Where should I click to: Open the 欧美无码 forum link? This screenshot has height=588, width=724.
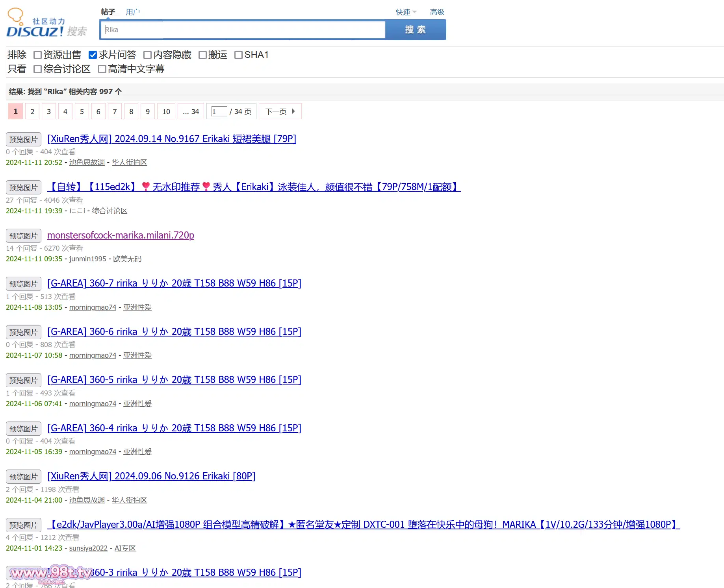point(127,259)
